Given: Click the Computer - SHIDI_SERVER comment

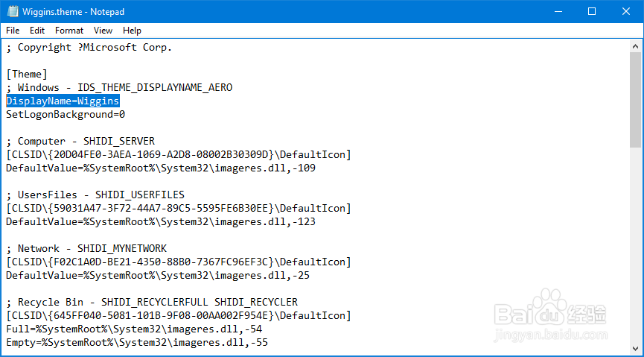Looking at the screenshot, I should pyautogui.click(x=80, y=141).
